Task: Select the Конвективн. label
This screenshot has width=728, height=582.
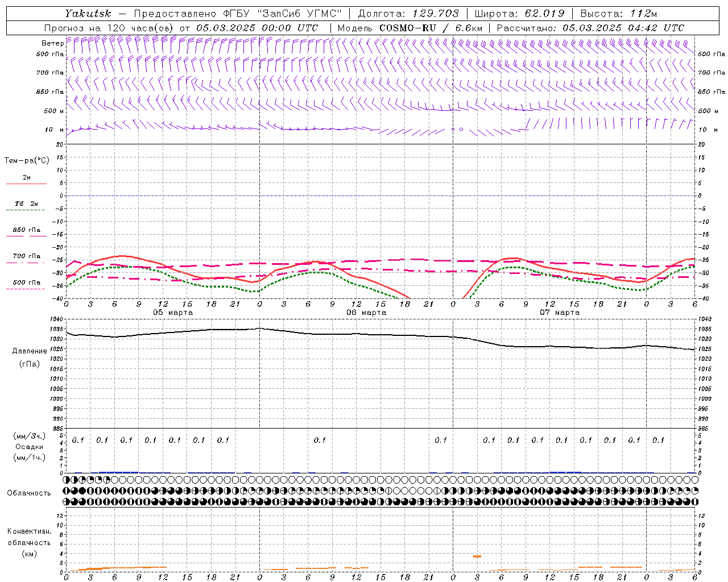Action: pyautogui.click(x=29, y=531)
